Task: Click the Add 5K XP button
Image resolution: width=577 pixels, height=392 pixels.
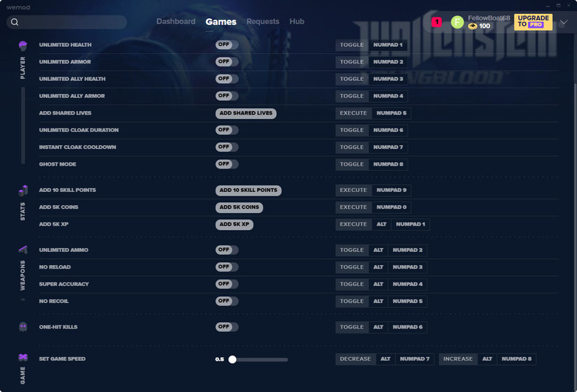Action: [234, 224]
